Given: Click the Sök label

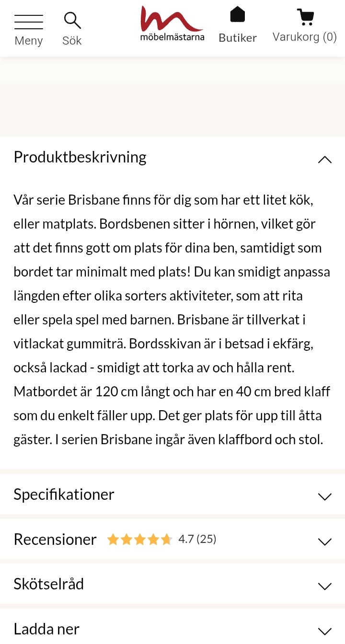Looking at the screenshot, I should click(72, 41).
